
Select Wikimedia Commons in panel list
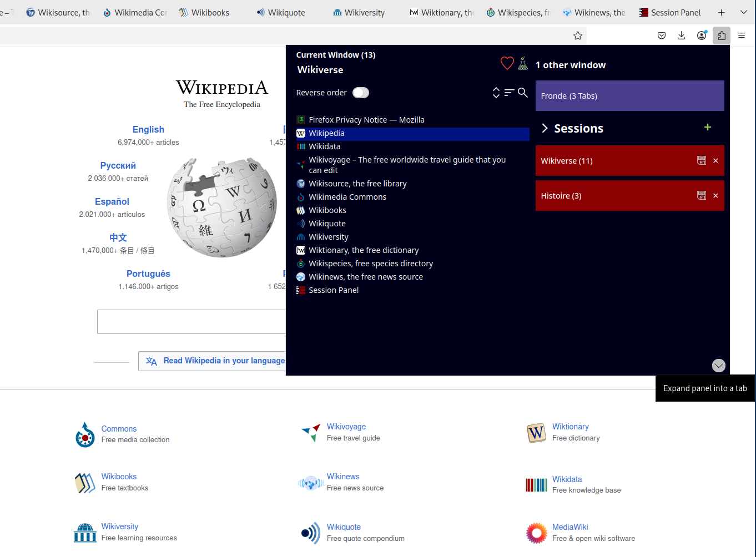[x=412, y=197]
